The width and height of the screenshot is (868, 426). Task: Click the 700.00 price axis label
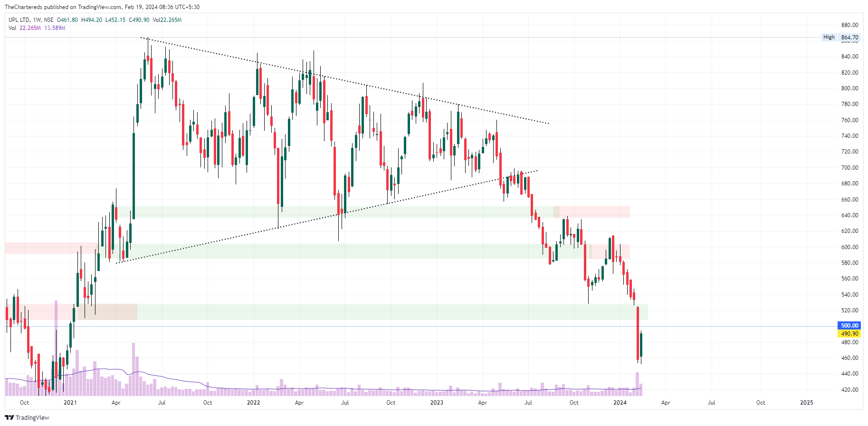849,168
